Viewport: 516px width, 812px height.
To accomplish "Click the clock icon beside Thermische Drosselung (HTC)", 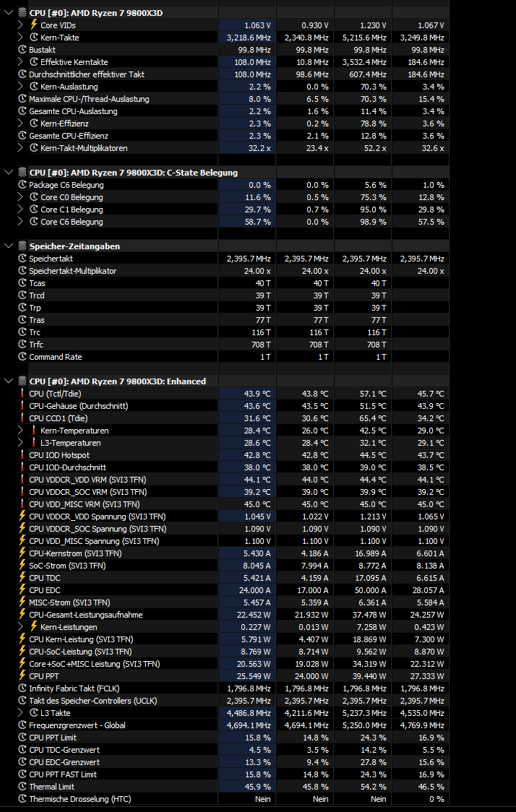I will point(22,799).
